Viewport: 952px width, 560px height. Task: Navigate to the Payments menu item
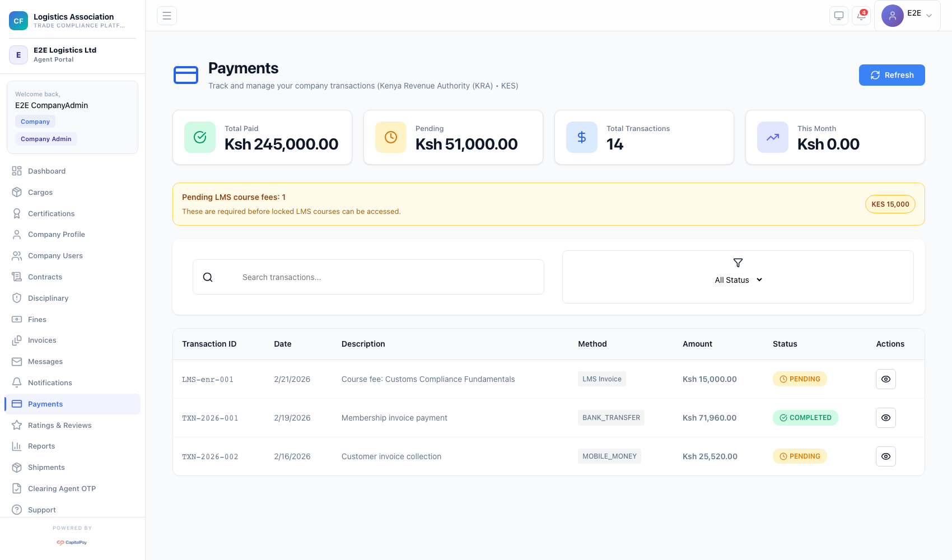point(45,404)
